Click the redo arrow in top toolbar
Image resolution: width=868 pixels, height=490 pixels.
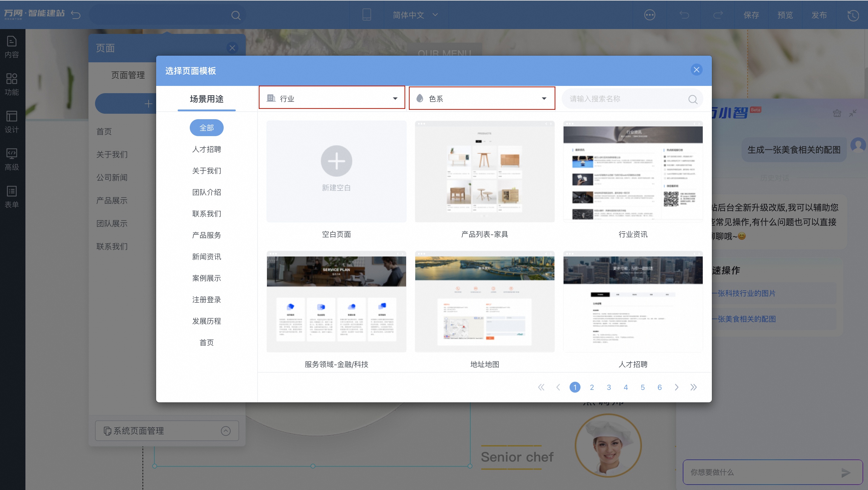coord(718,15)
